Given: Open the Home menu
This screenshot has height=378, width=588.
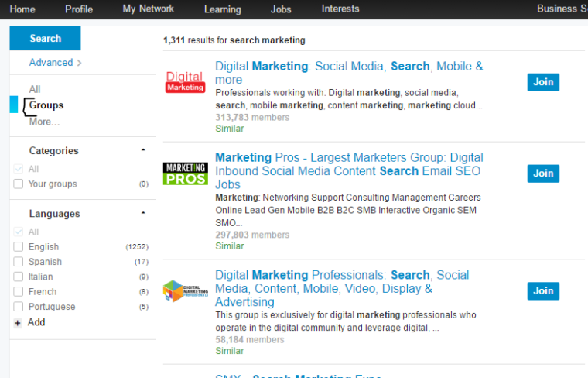Looking at the screenshot, I should (x=22, y=9).
